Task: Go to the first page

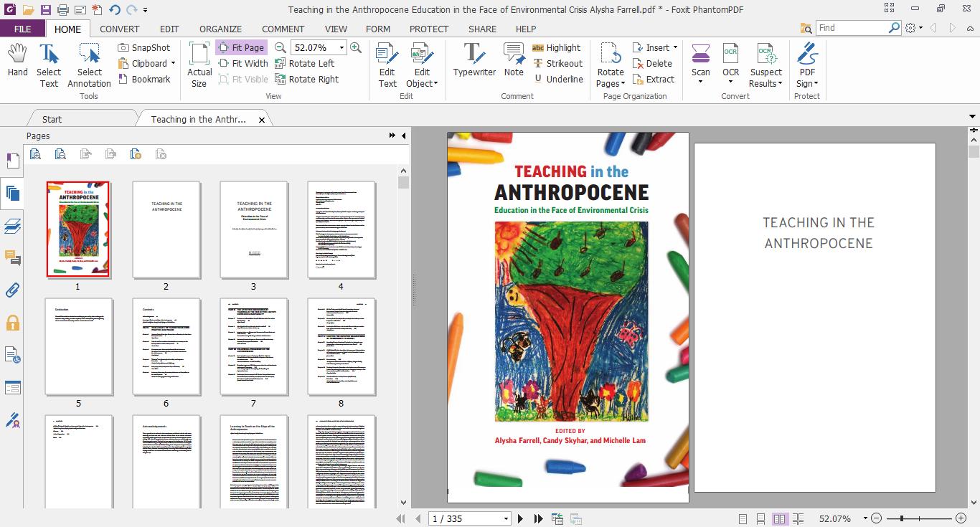Action: tap(402, 518)
